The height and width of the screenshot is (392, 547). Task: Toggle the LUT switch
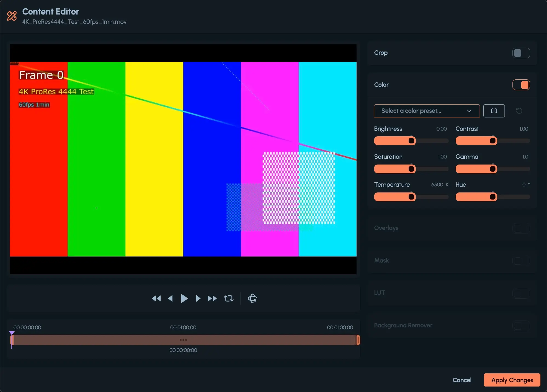(521, 293)
